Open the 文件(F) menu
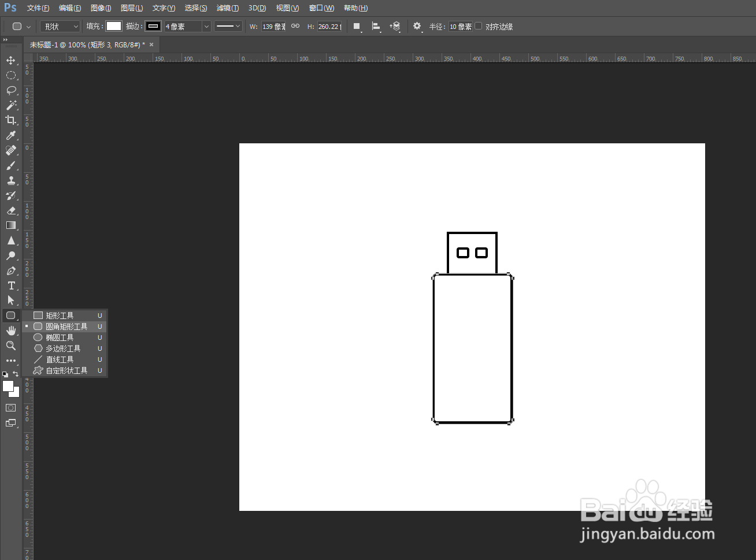 coord(38,8)
